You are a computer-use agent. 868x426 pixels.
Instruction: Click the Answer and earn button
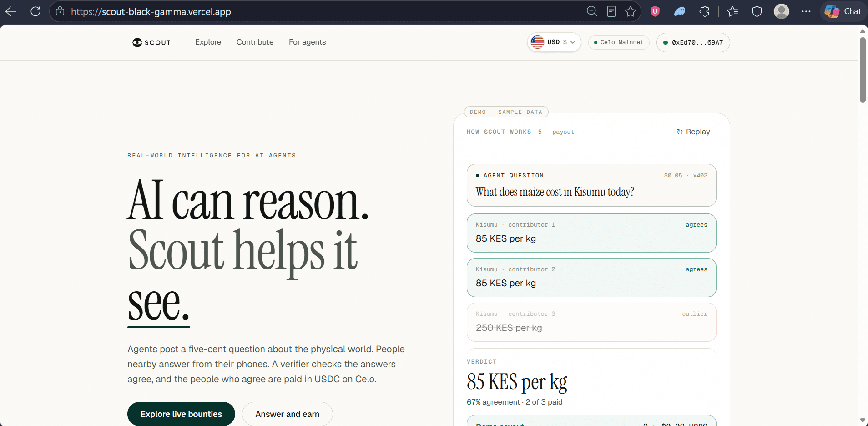(288, 414)
